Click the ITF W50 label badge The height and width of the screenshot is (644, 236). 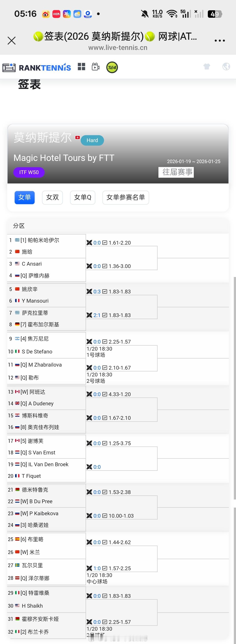pos(29,172)
